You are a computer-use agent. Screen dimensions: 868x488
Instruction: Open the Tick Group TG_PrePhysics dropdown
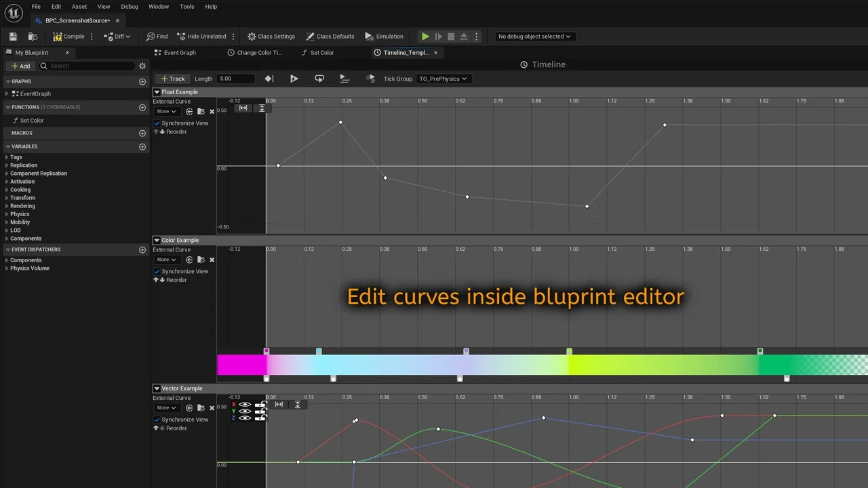(x=443, y=79)
